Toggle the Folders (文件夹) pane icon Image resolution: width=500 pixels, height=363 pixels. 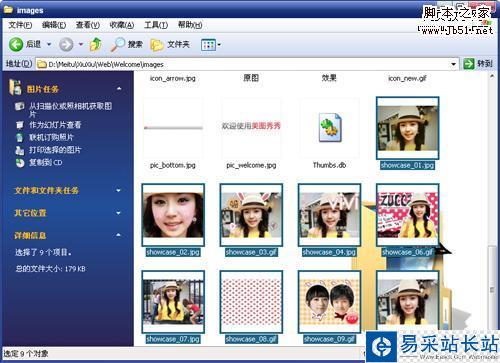pyautogui.click(x=156, y=45)
